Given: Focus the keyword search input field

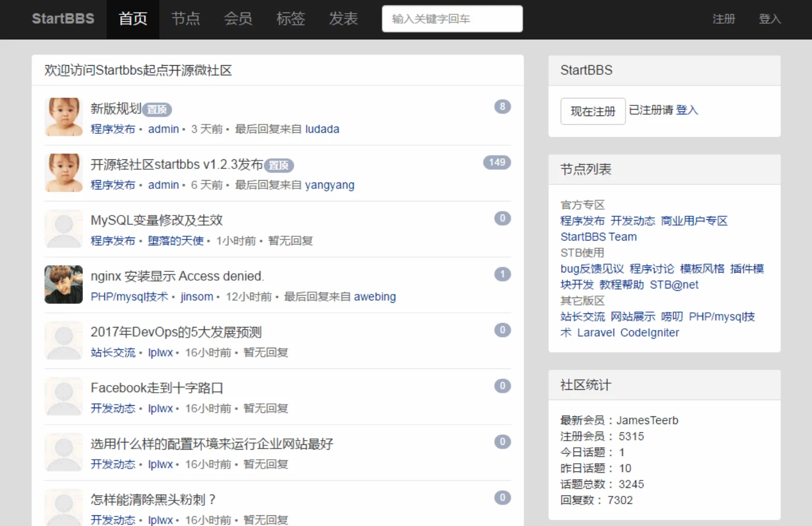Looking at the screenshot, I should 452,19.
